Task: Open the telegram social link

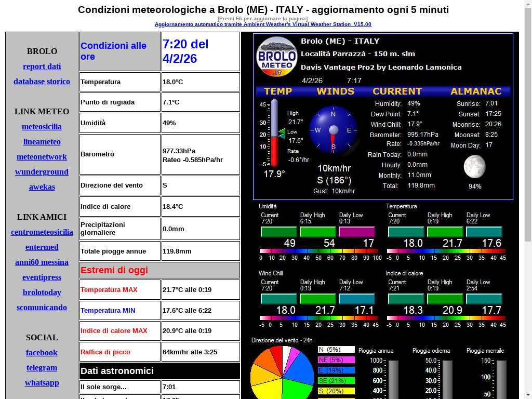Action: point(42,368)
